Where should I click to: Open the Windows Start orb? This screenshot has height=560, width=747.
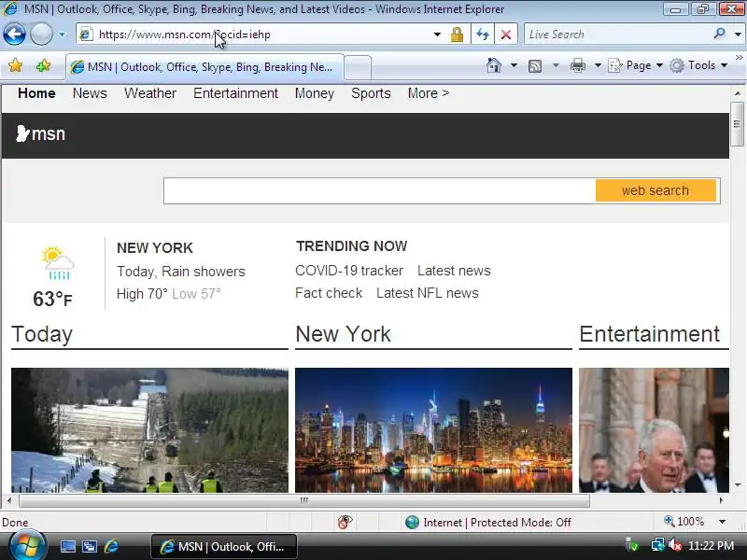(27, 546)
